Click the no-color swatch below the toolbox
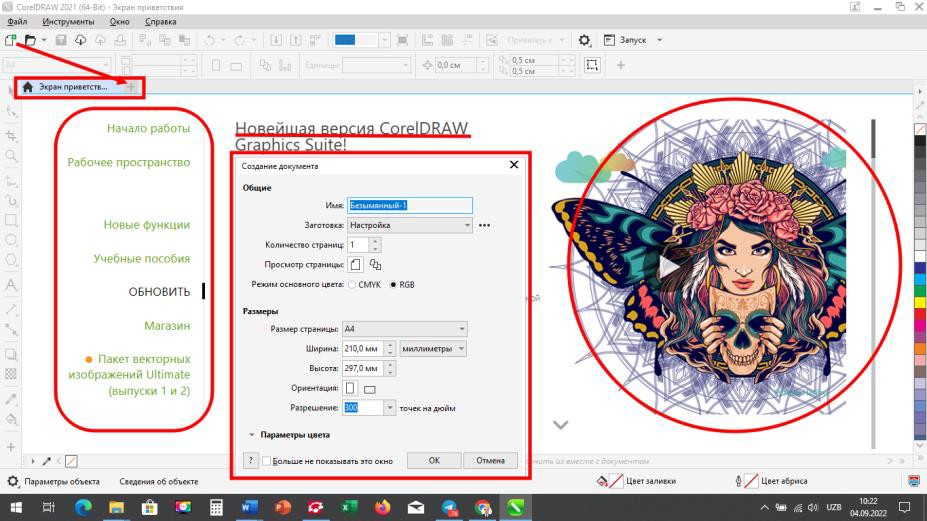Image resolution: width=927 pixels, height=521 pixels. 71,461
